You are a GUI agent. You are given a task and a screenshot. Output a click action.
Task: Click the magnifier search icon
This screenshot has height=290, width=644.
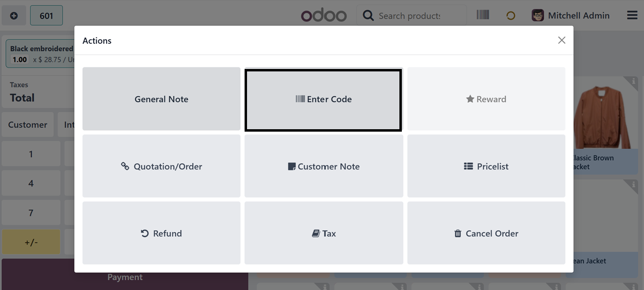[369, 16]
